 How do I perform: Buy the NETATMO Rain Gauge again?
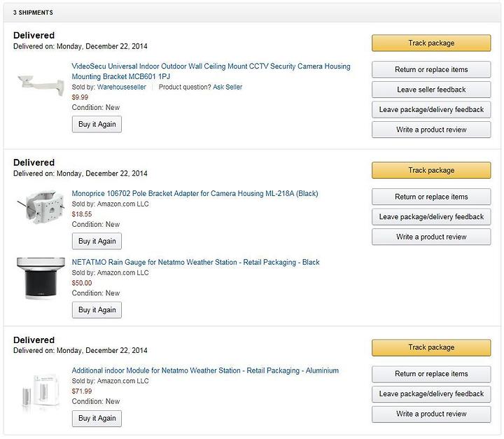[x=97, y=310]
